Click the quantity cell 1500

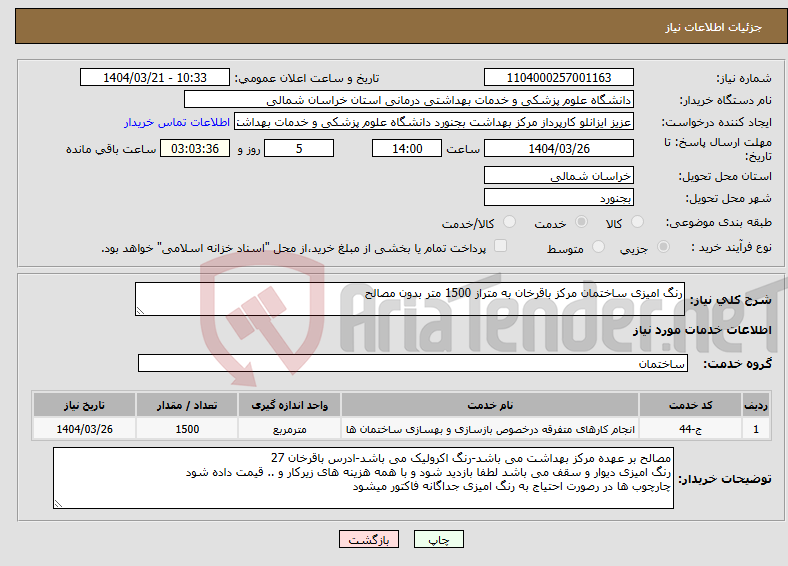tap(187, 429)
